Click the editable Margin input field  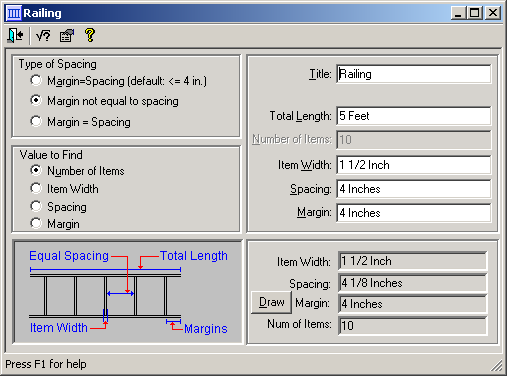point(413,213)
